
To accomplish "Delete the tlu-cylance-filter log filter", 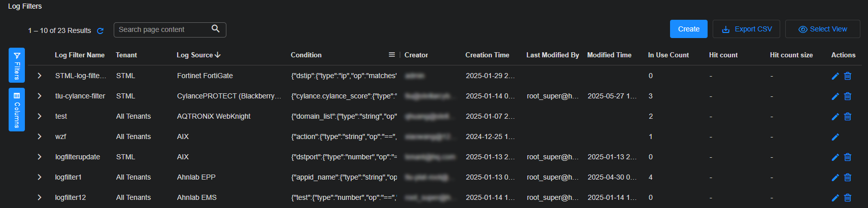I will pyautogui.click(x=848, y=96).
